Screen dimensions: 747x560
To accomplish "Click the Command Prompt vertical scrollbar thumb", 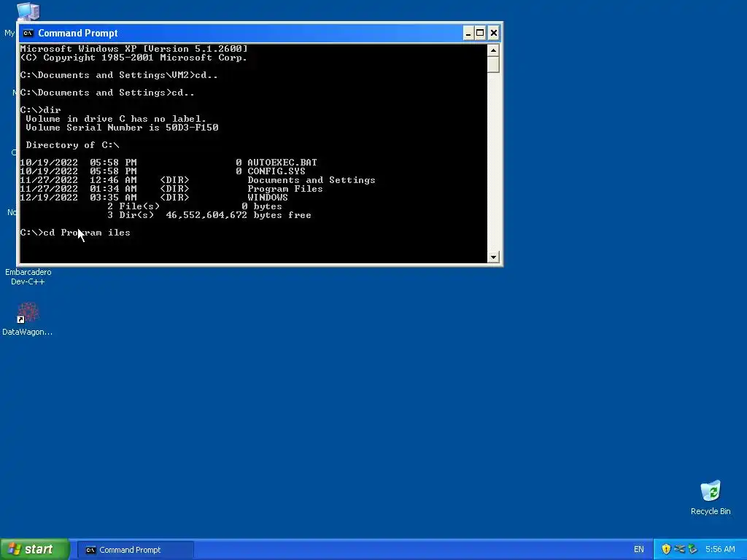I will [493, 64].
